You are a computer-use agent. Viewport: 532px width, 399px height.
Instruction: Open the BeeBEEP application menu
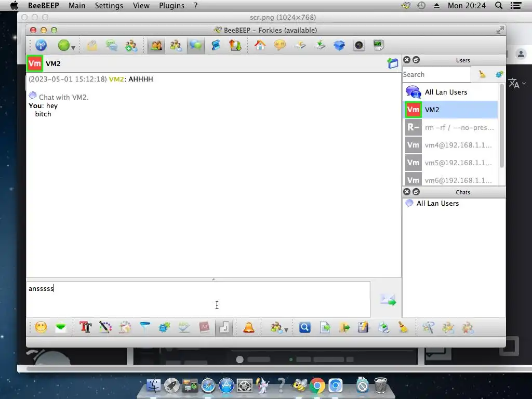click(44, 5)
